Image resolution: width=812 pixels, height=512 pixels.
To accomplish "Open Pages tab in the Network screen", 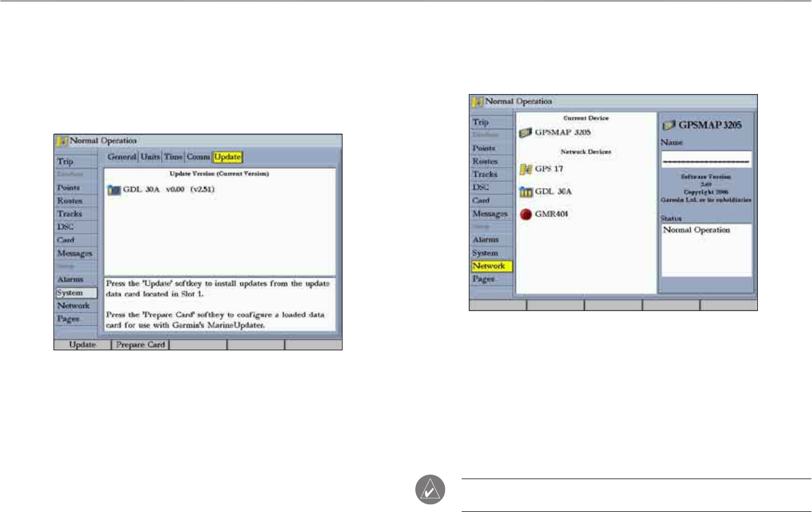I will 491,280.
